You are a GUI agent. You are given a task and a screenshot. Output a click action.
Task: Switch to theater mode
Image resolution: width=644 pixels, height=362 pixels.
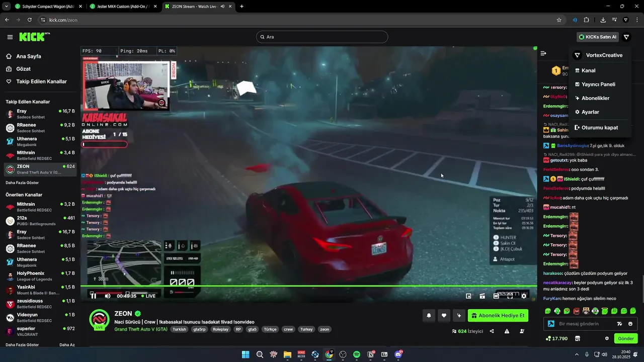(x=496, y=296)
